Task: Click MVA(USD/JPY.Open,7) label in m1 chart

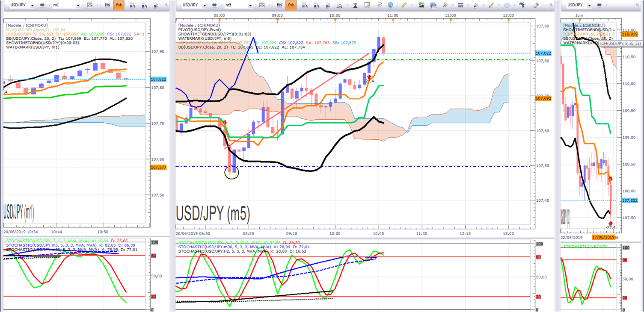Action: [28, 29]
